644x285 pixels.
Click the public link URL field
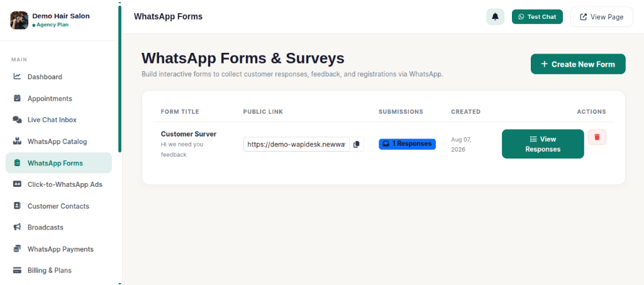click(297, 144)
